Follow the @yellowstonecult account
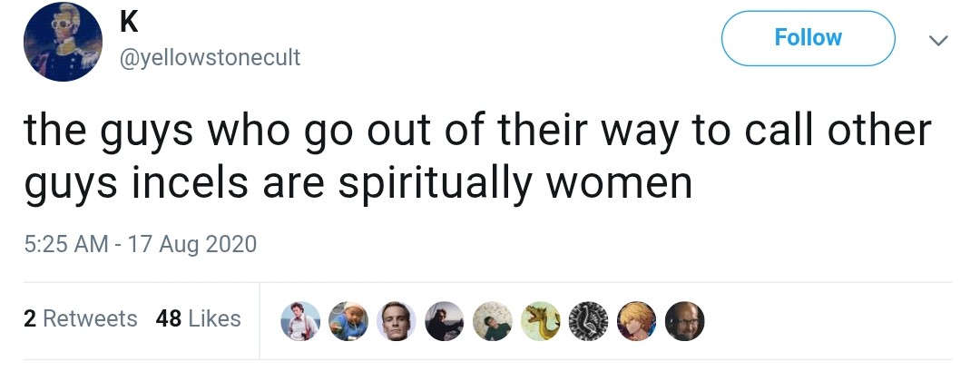Image resolution: width=980 pixels, height=371 pixels. [808, 38]
